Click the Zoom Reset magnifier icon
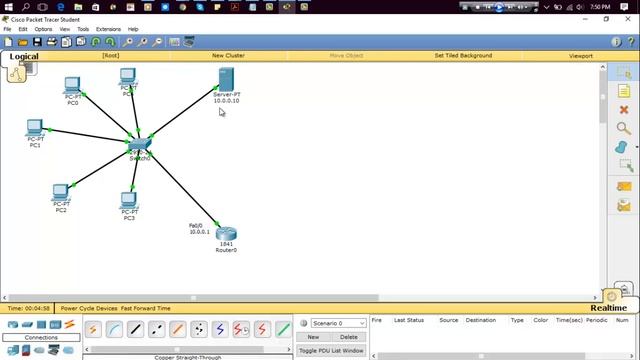The width and height of the screenshot is (640, 360). pos(142,42)
